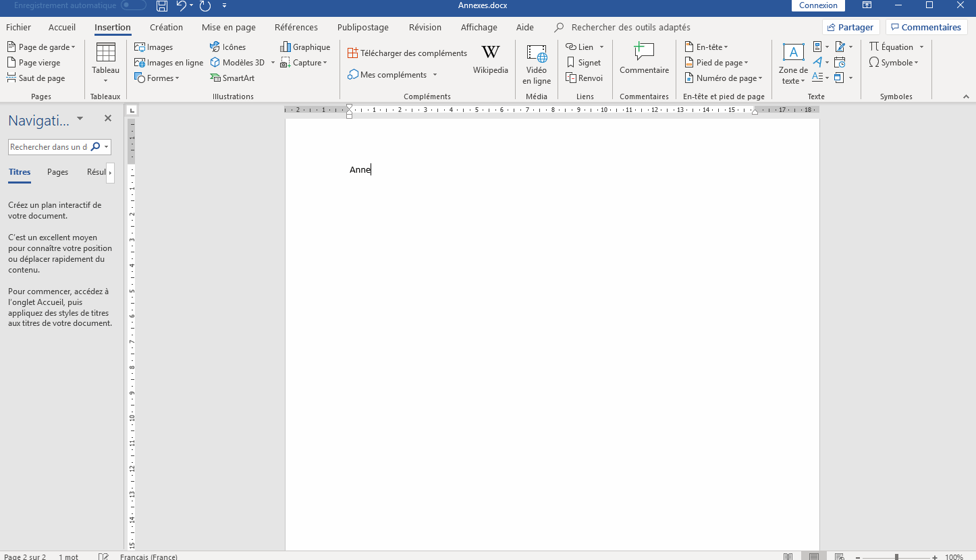The image size is (976, 560).
Task: Click the navigation search input field
Action: [x=49, y=147]
